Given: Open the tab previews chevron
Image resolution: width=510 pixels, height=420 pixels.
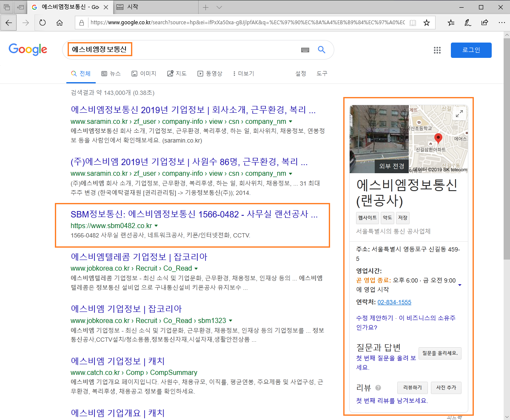Looking at the screenshot, I should (219, 7).
